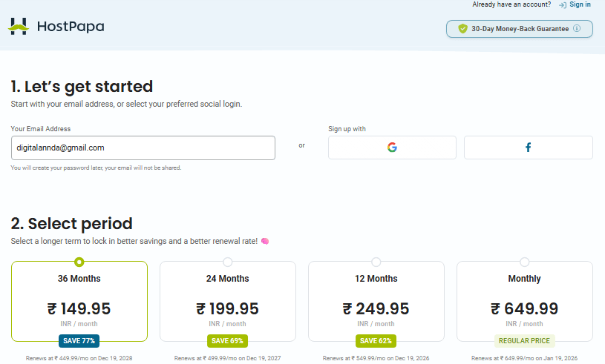Sign up with the Facebook icon
Screen dimensions: 605x364
coord(529,148)
